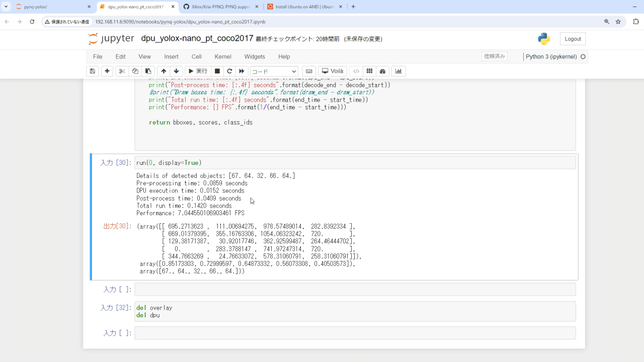Open the Chrome tab search dropdown arrow
This screenshot has width=644, height=362.
click(6, 7)
